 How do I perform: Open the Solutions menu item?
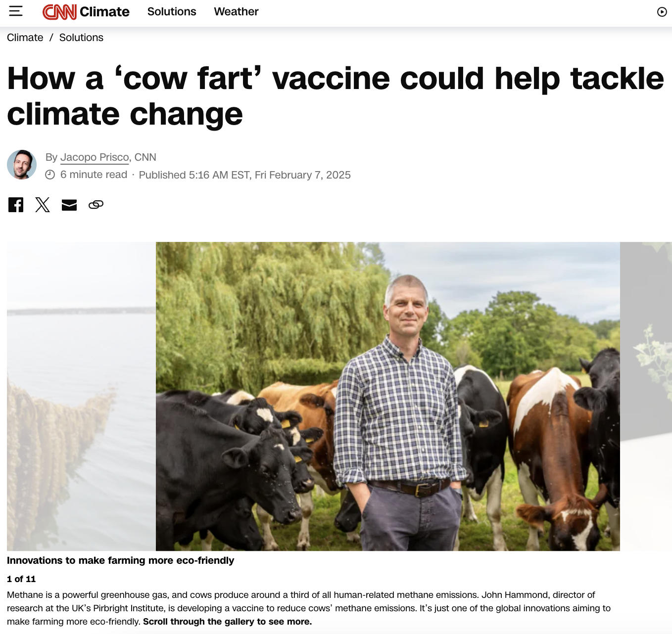172,11
